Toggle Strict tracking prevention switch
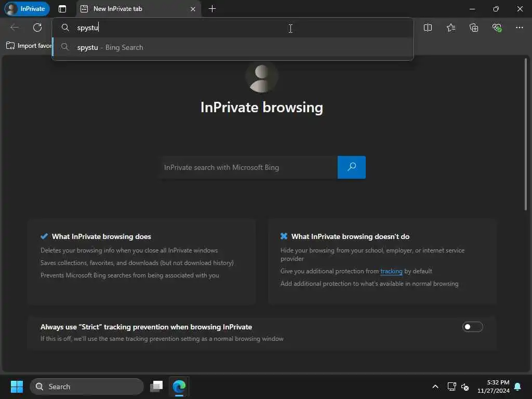The image size is (532, 399). (472, 327)
